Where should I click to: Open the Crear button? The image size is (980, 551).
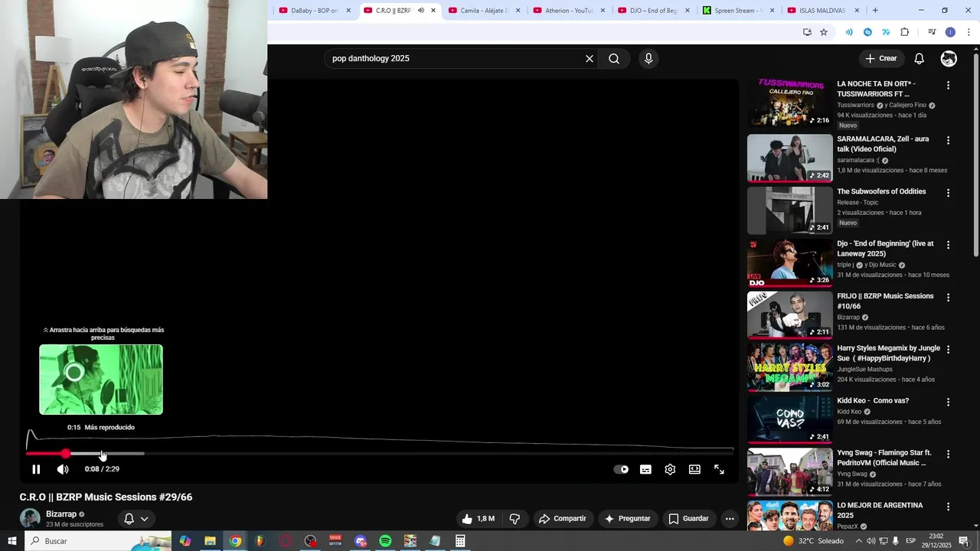(x=880, y=58)
